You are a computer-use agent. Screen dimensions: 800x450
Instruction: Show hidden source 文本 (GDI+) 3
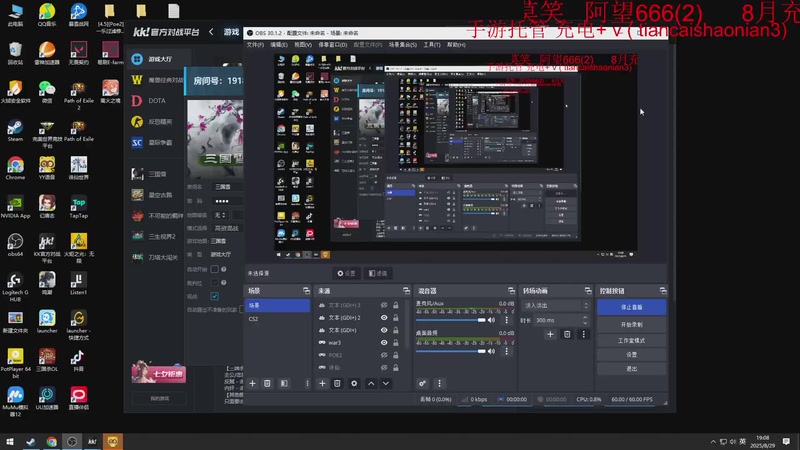click(x=384, y=305)
